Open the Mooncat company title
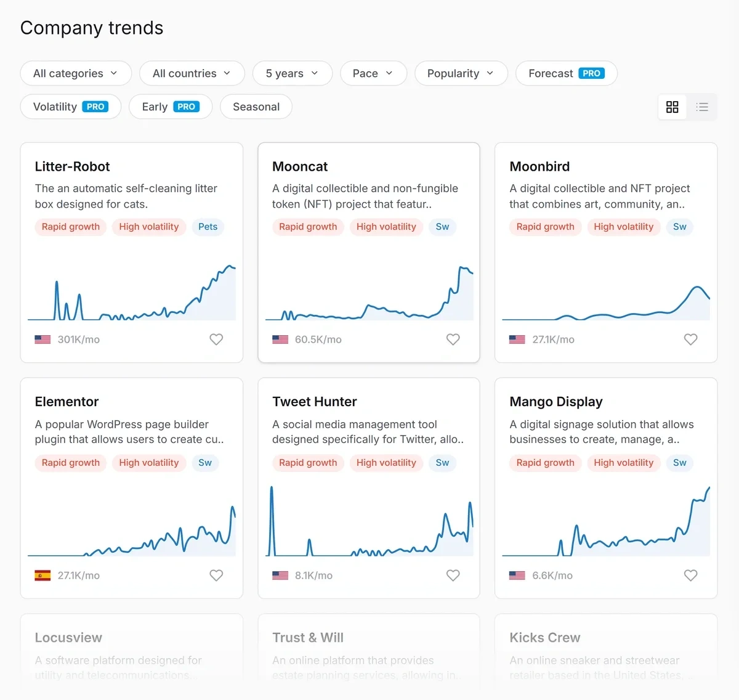739x700 pixels. click(300, 166)
